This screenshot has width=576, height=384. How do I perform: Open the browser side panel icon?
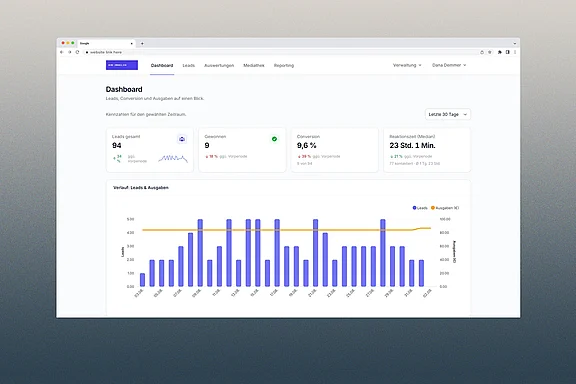[x=507, y=52]
